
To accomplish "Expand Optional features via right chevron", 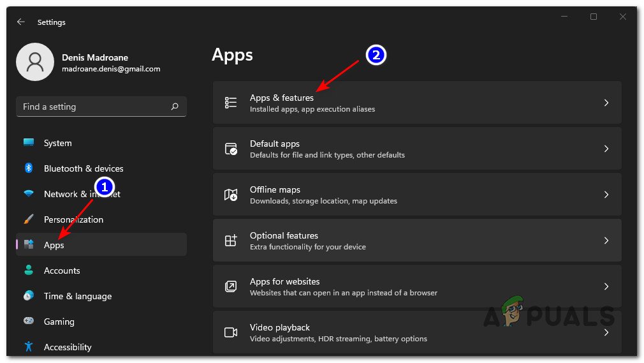I will (606, 241).
